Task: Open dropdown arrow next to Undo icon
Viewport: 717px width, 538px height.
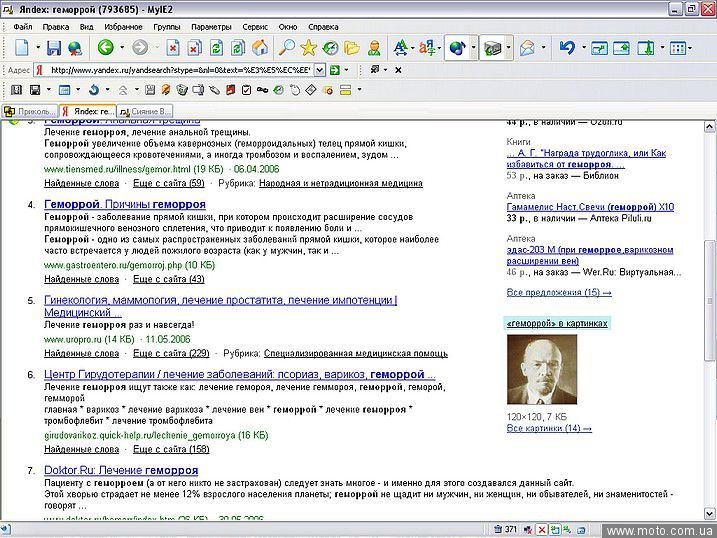Action: [x=583, y=47]
